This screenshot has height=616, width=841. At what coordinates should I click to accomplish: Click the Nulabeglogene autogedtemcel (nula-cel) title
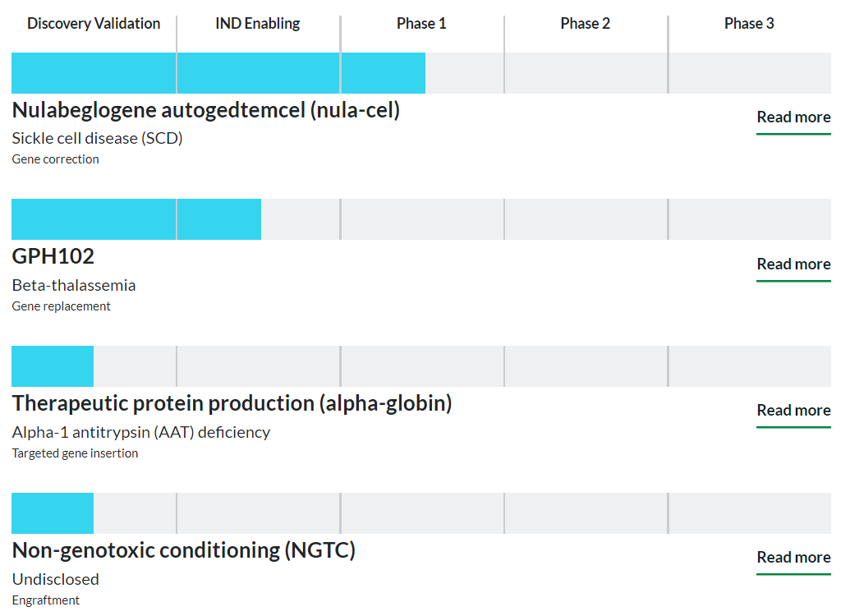(206, 110)
